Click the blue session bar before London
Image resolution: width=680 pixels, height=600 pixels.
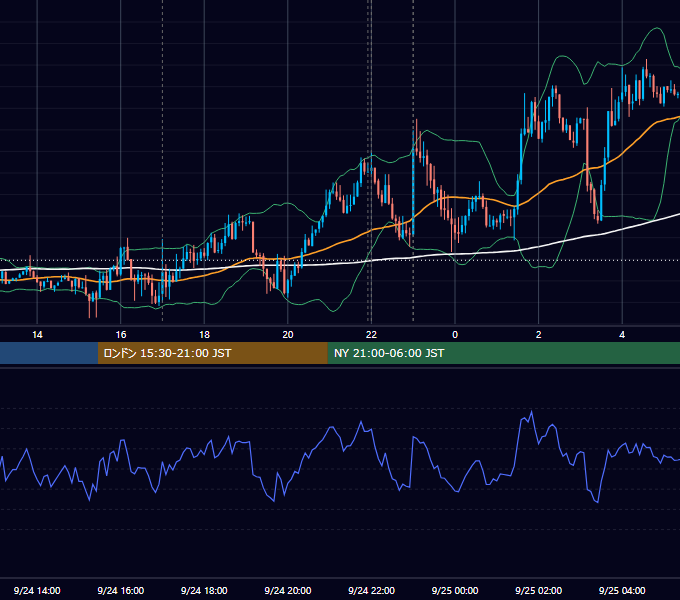point(49,353)
